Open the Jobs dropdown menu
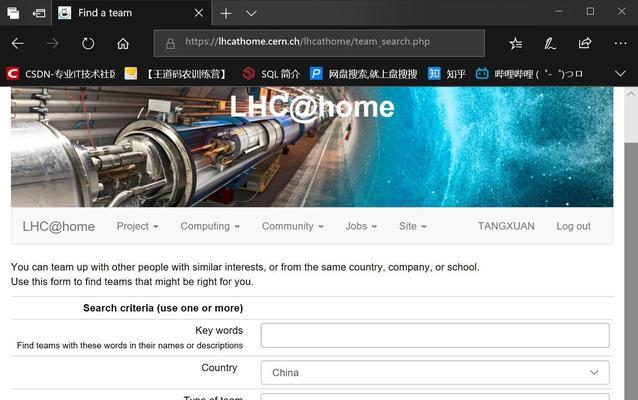Image resolution: width=638 pixels, height=400 pixels. click(x=361, y=226)
